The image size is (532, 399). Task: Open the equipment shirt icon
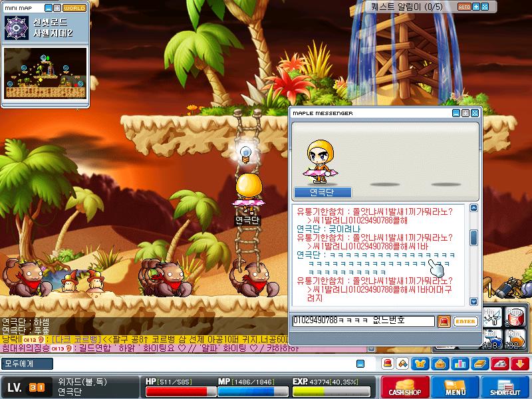(420, 364)
